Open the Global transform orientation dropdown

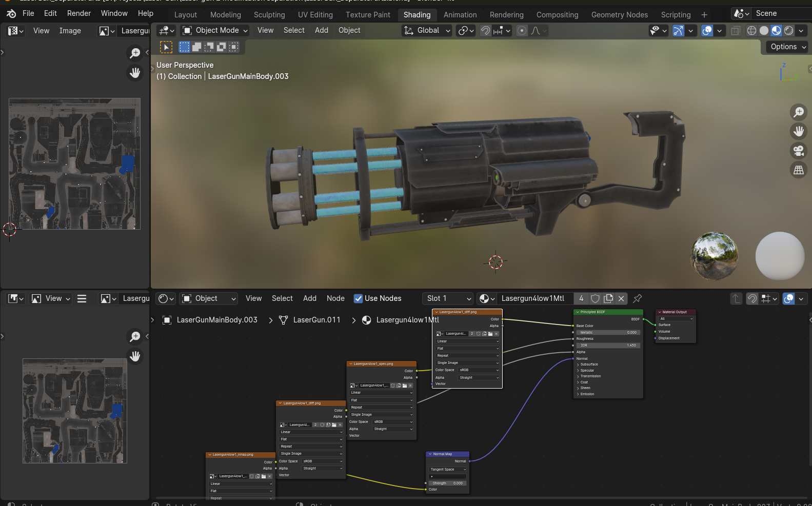click(427, 30)
